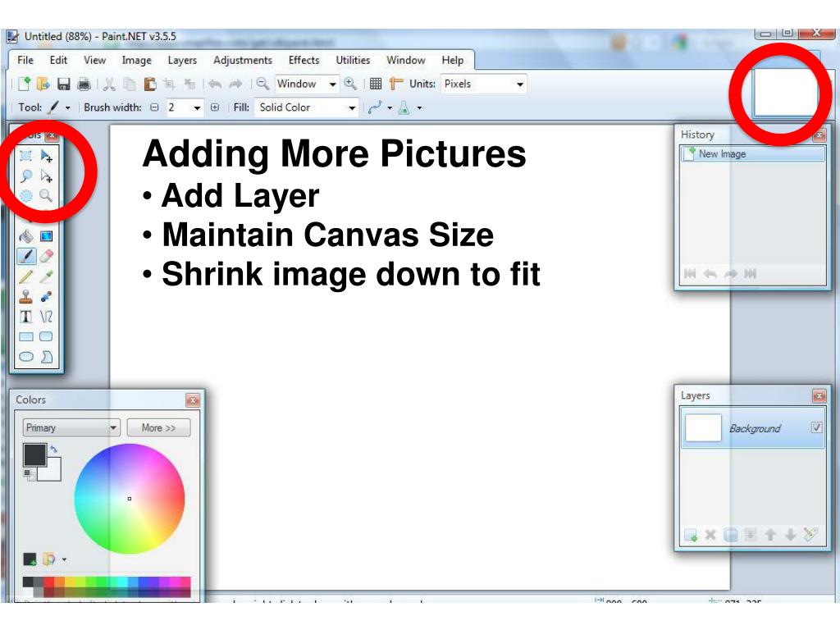Select the Ellipse shape tool
The width and height of the screenshot is (840, 630).
coord(25,356)
